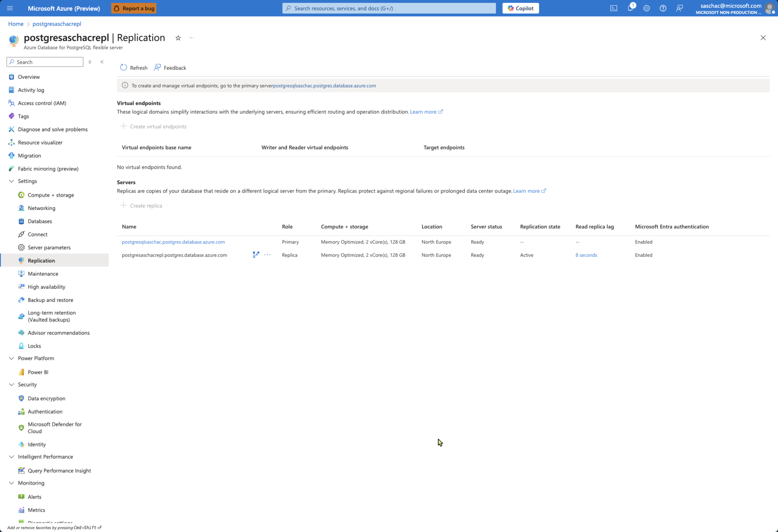Click postgresaschacrepl breadcrumb link
The image size is (778, 532).
57,24
